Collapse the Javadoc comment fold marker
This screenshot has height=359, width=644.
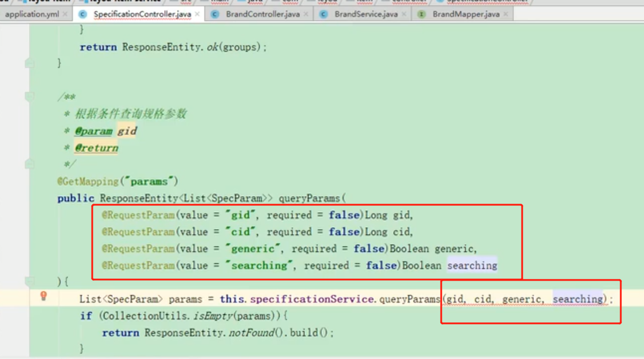[x=30, y=96]
